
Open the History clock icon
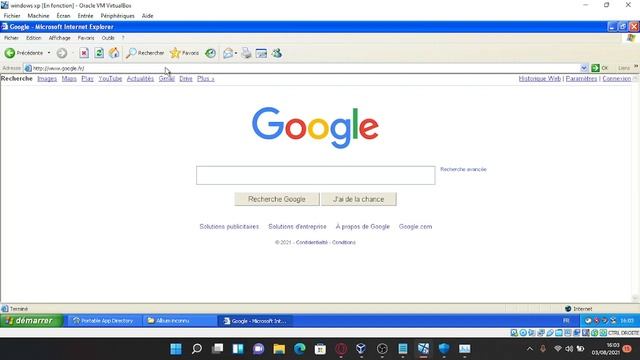[211, 53]
